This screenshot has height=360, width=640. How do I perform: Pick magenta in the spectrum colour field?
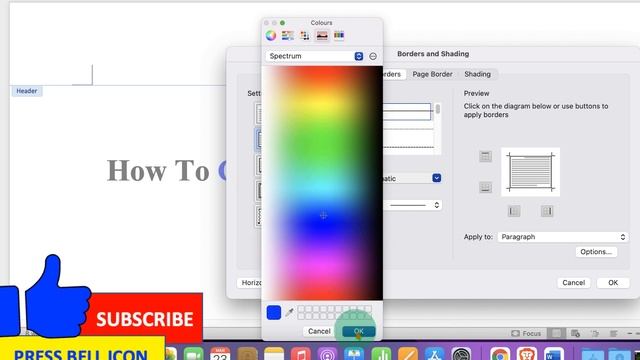pos(322,267)
